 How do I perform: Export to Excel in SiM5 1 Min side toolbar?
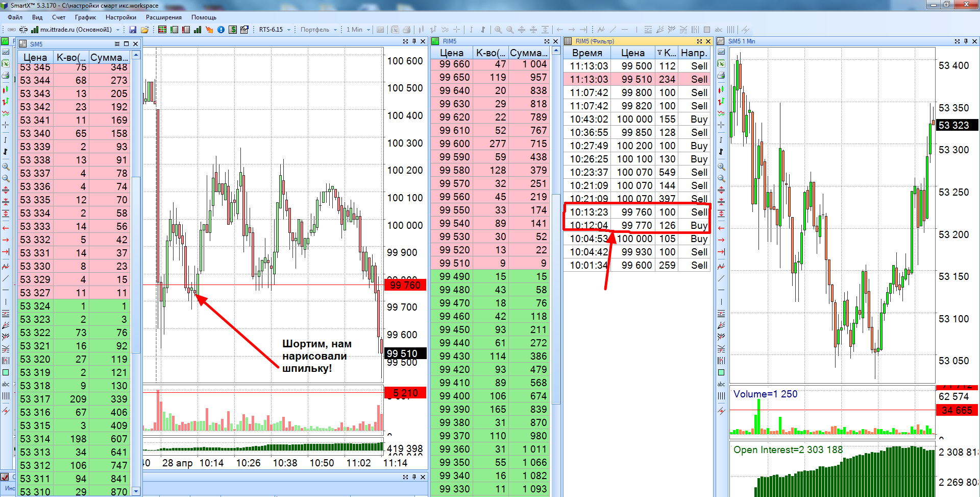point(721,63)
